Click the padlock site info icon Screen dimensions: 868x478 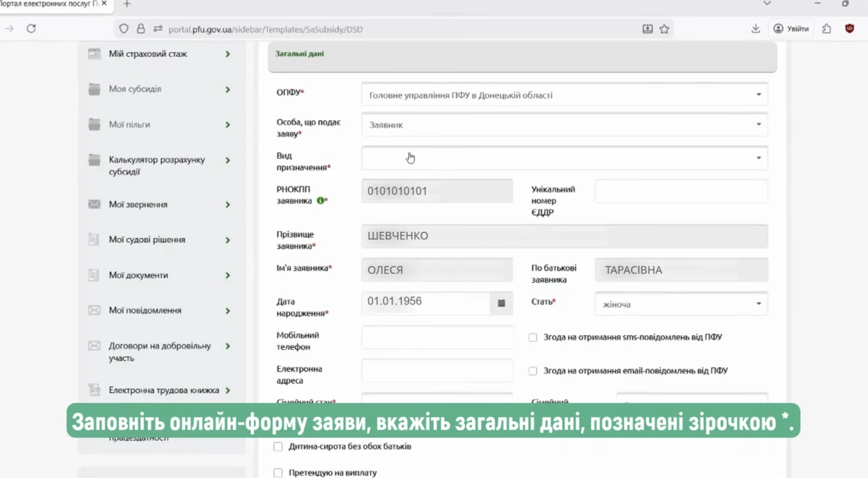(x=141, y=29)
